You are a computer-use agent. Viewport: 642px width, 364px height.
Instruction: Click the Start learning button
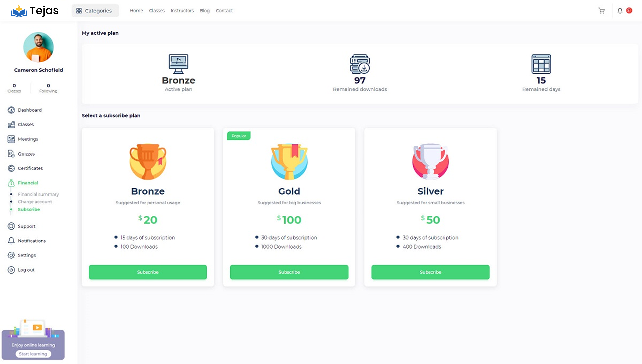[33, 354]
